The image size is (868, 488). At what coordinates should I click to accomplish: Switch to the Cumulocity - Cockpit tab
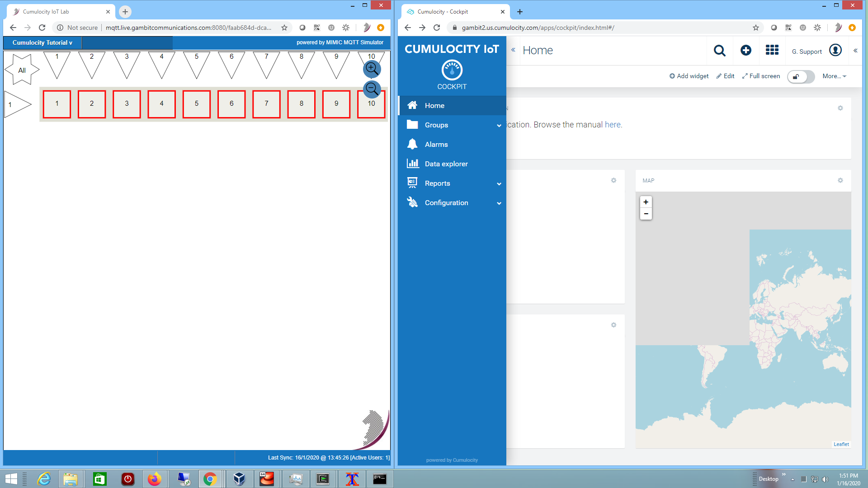[x=455, y=12]
